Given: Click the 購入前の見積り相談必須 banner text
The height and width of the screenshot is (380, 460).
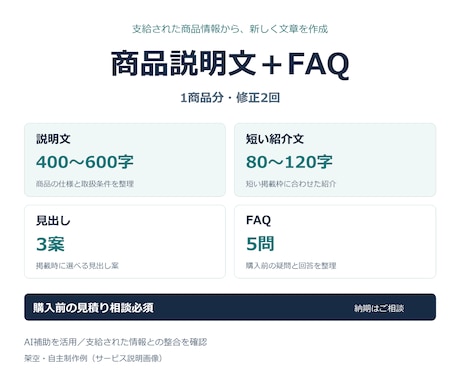Looking at the screenshot, I should click(x=93, y=308).
